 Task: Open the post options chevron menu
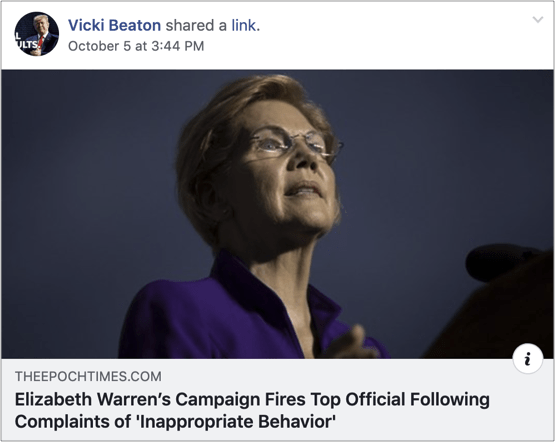(538, 19)
